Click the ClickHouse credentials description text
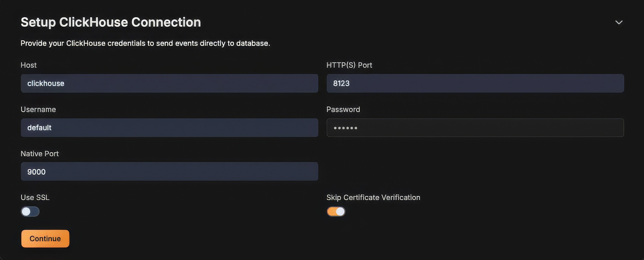The image size is (644, 260). point(145,43)
